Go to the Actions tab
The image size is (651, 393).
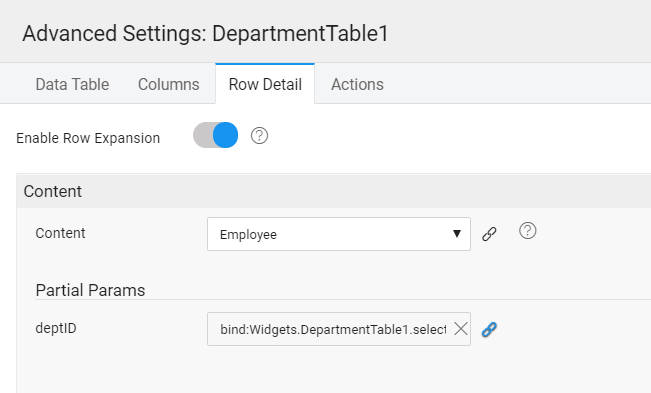(x=357, y=84)
